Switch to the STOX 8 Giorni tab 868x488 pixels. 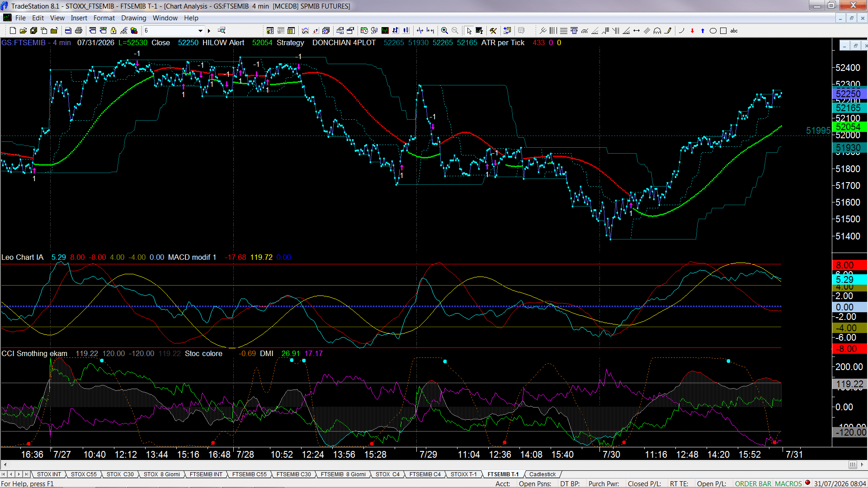161,474
